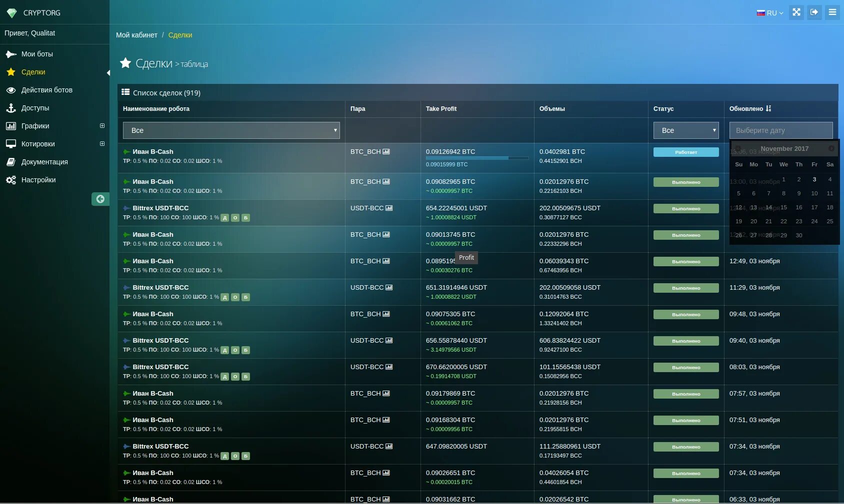Image resolution: width=844 pixels, height=504 pixels.
Task: Open robot name filter dropdown Все
Action: (x=231, y=130)
